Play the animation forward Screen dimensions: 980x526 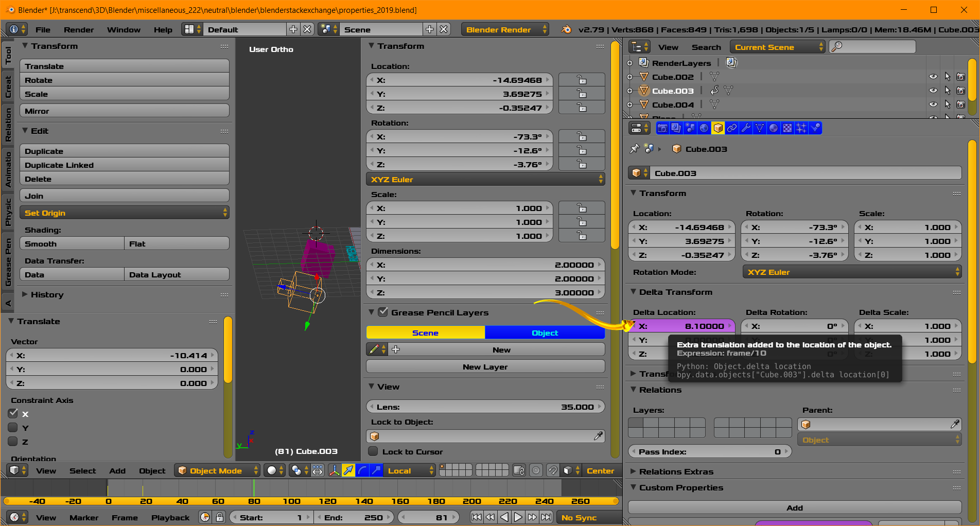518,517
